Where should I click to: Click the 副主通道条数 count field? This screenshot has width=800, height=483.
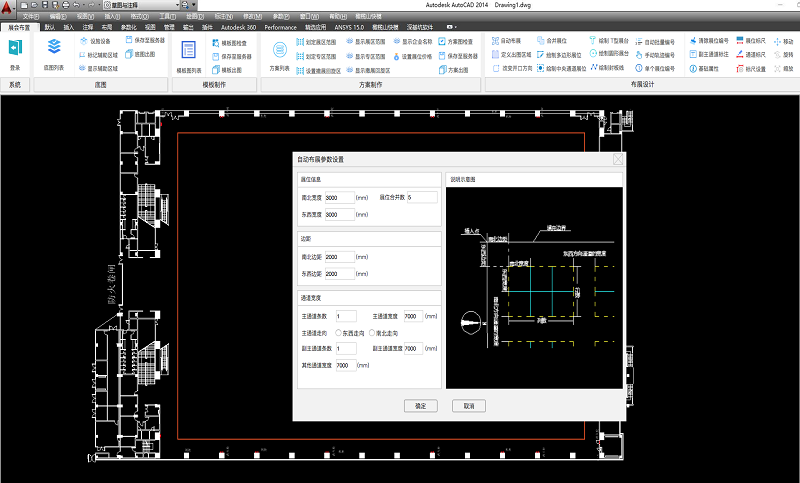[x=346, y=348]
